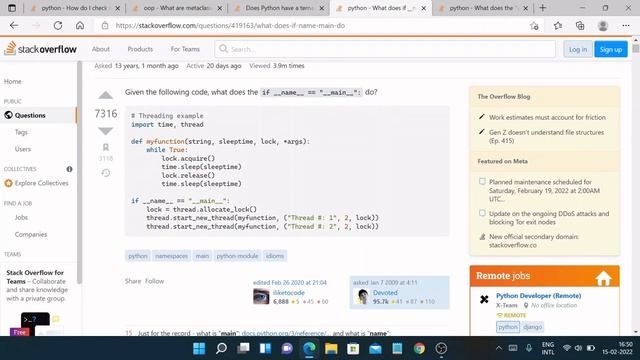Open the Collectives info icon
The image size is (640, 360).
pos(69,169)
